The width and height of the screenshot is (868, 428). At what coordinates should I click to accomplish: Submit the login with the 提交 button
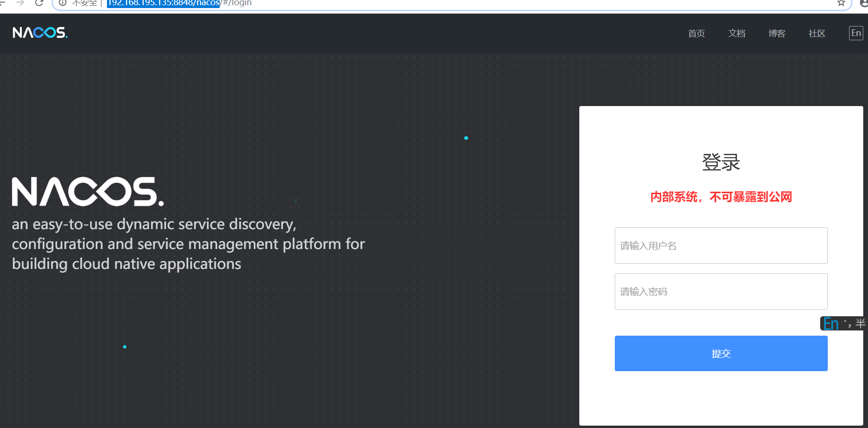[721, 353]
